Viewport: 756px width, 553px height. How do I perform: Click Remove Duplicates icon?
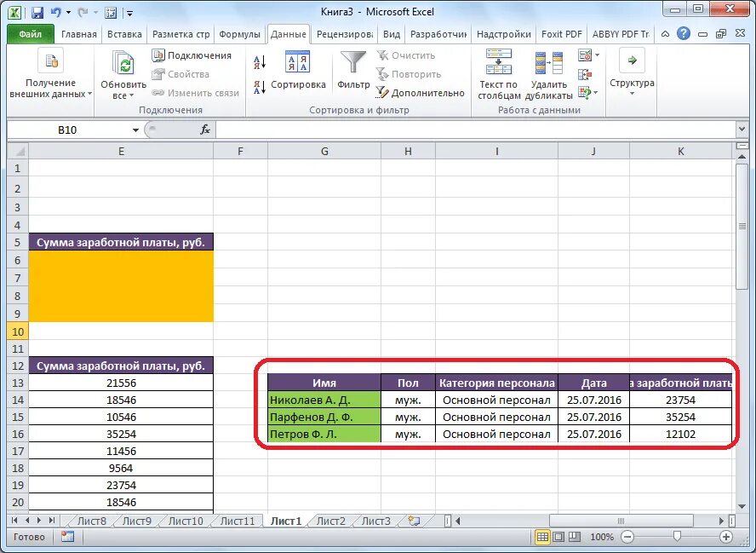click(548, 63)
